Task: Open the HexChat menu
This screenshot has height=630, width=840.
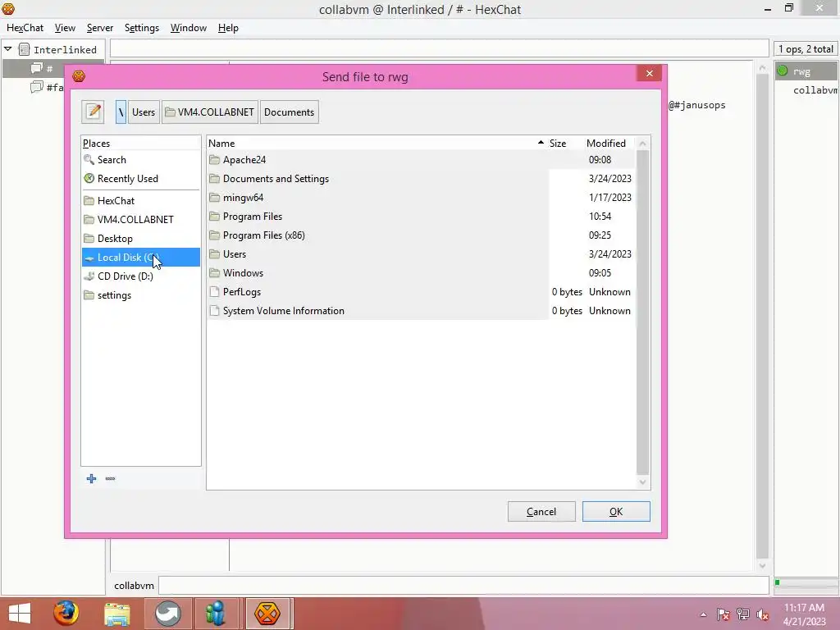Action: tap(25, 28)
